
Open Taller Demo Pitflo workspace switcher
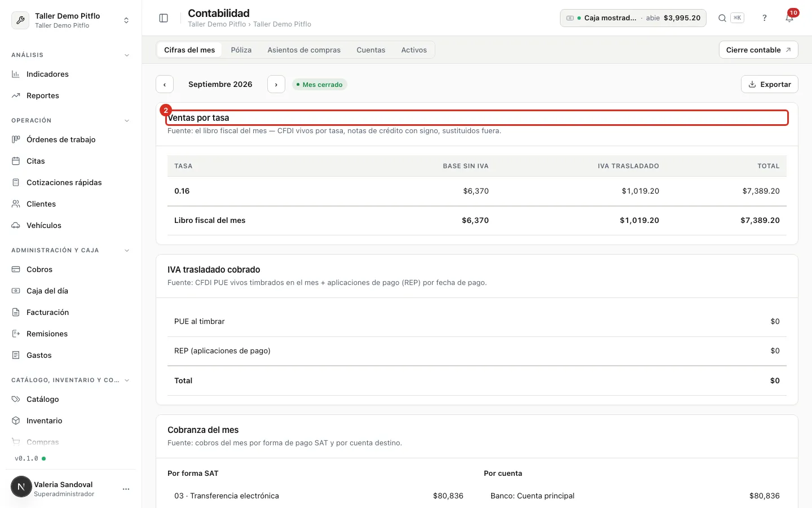pyautogui.click(x=70, y=20)
